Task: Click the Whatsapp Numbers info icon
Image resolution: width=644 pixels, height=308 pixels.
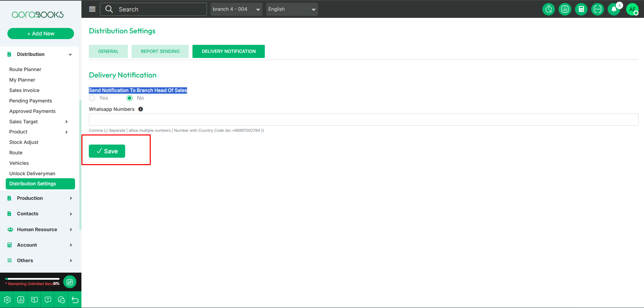Action: pyautogui.click(x=141, y=109)
